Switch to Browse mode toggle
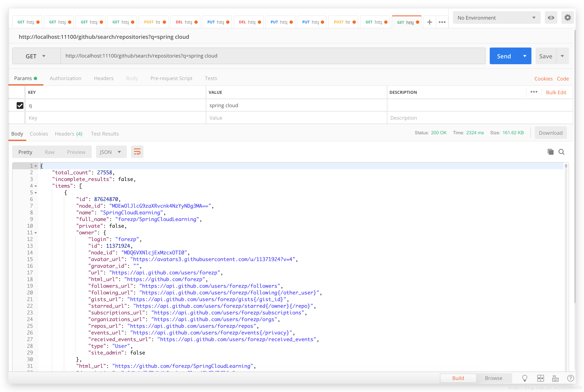 (x=493, y=378)
